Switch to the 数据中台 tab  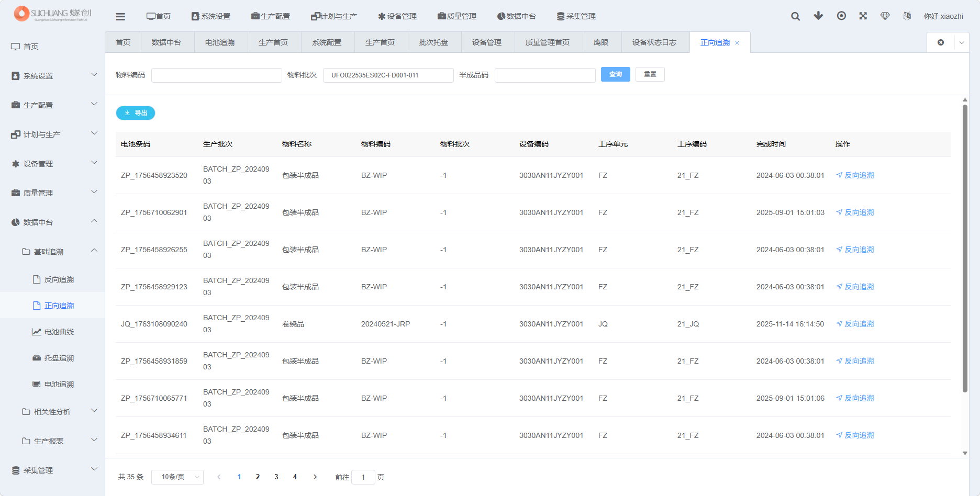point(166,42)
